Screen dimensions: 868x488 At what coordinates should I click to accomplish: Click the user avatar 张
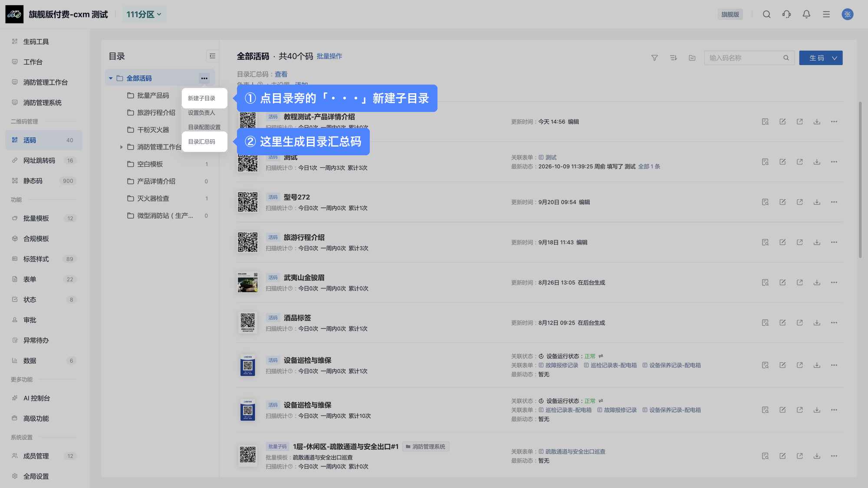click(x=847, y=14)
